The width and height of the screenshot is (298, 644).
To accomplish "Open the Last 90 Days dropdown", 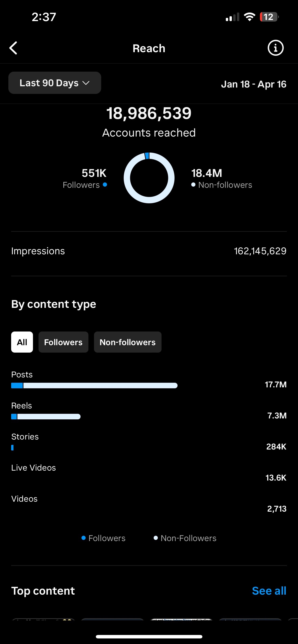I will pos(55,83).
